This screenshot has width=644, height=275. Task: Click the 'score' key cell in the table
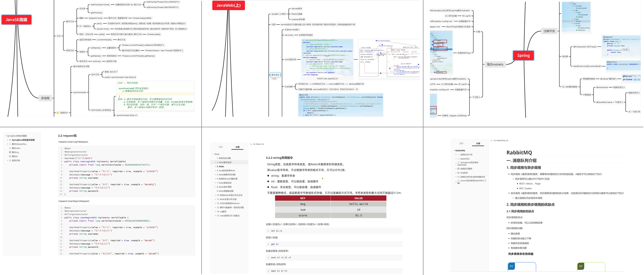[303, 215]
